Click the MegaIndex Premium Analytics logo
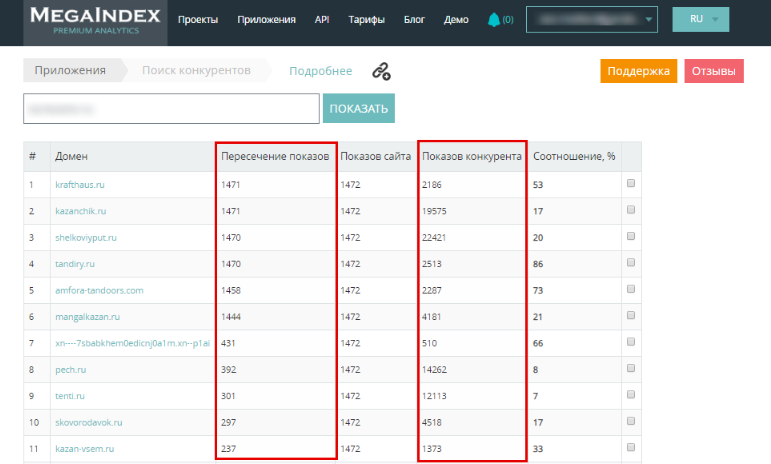 click(95, 22)
